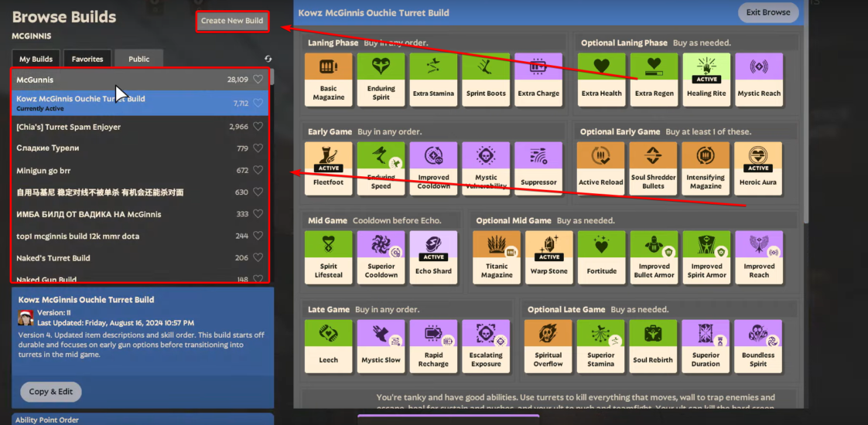Open the Favorites tab
This screenshot has height=425, width=868.
87,59
